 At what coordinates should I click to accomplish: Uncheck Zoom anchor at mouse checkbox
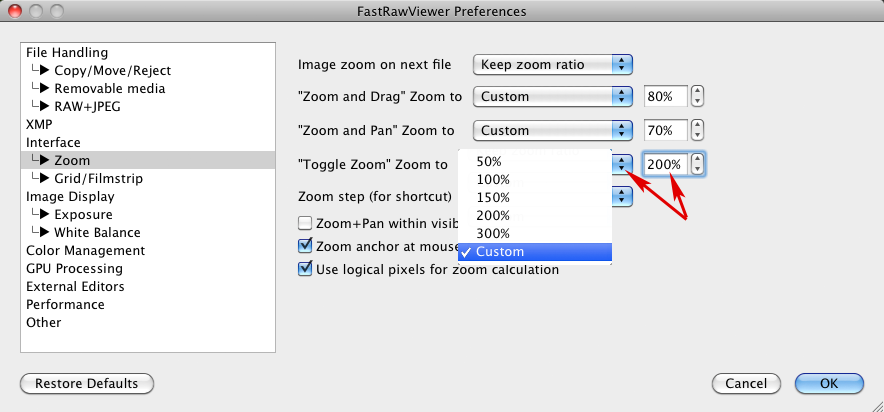(306, 246)
